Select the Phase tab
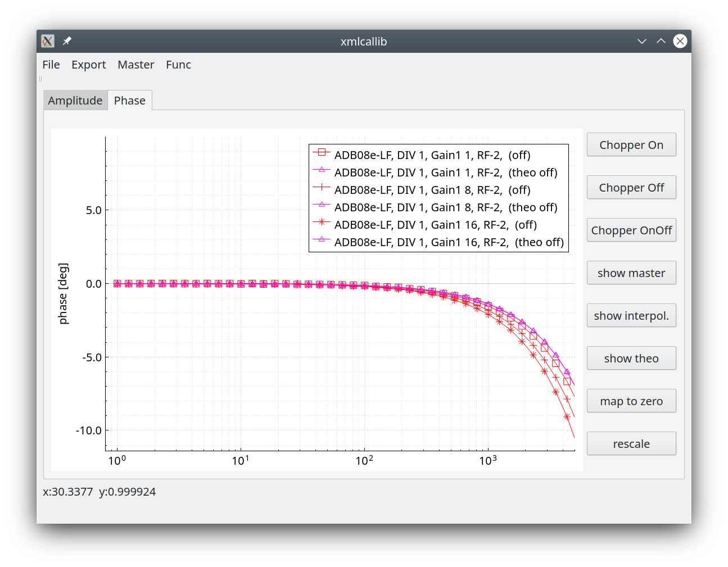The height and width of the screenshot is (567, 728). pos(130,100)
